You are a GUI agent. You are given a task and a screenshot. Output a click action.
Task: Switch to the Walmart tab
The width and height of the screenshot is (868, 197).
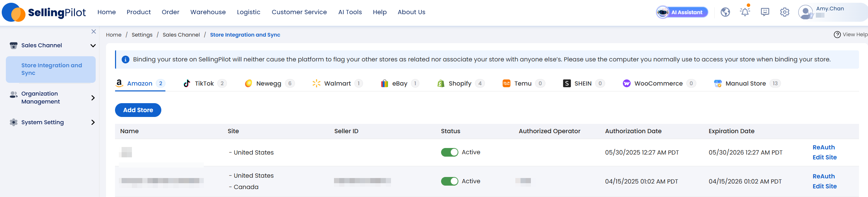(x=337, y=83)
